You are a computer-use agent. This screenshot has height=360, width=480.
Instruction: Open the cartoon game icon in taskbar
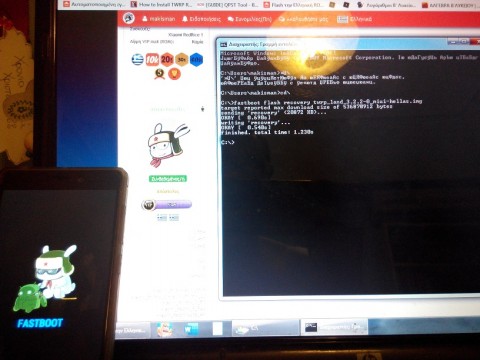coord(165,329)
